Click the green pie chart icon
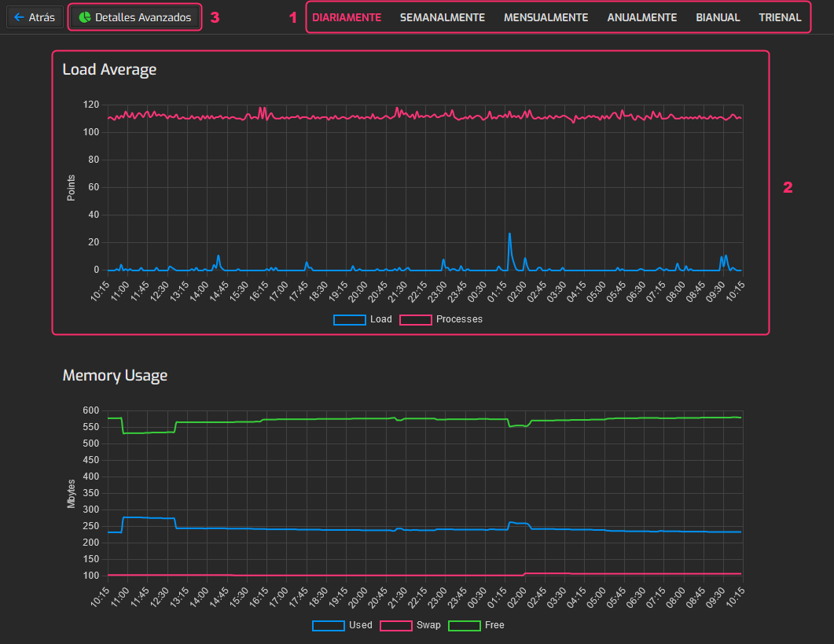The image size is (834, 644). [x=85, y=17]
